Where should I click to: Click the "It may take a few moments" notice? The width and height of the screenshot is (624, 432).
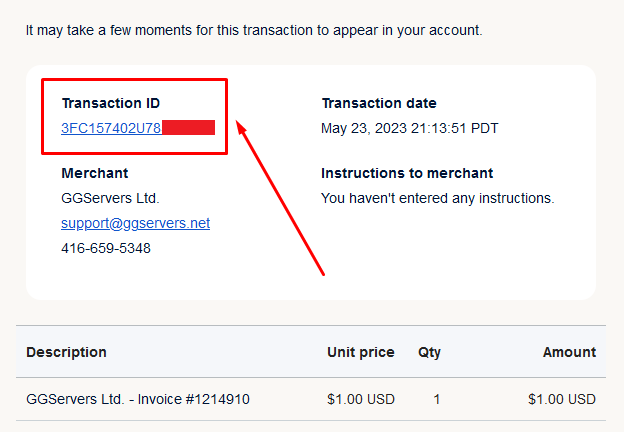pos(254,30)
